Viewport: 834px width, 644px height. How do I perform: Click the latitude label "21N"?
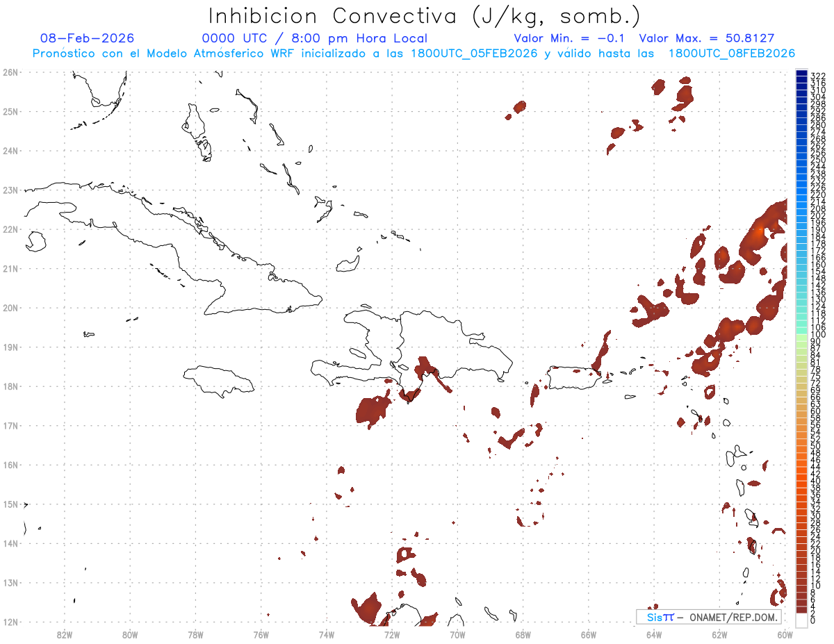coord(10,268)
